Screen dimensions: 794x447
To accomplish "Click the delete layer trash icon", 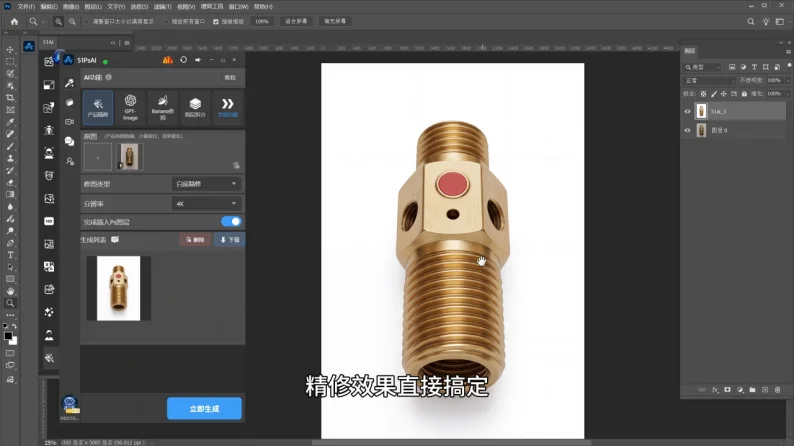I will tap(777, 390).
